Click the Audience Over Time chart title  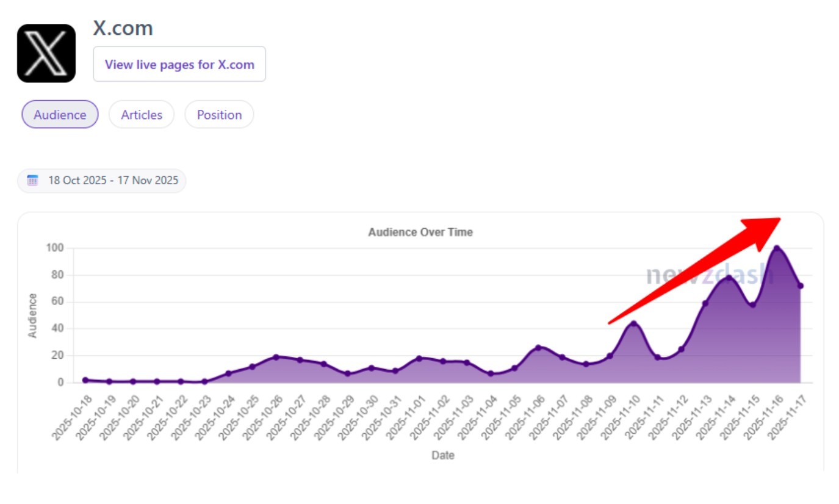pos(420,232)
